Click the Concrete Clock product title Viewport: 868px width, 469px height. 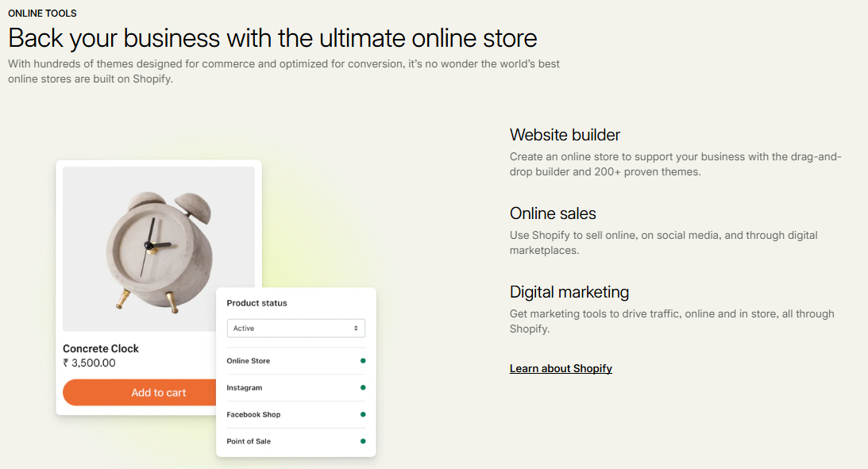[x=101, y=348]
